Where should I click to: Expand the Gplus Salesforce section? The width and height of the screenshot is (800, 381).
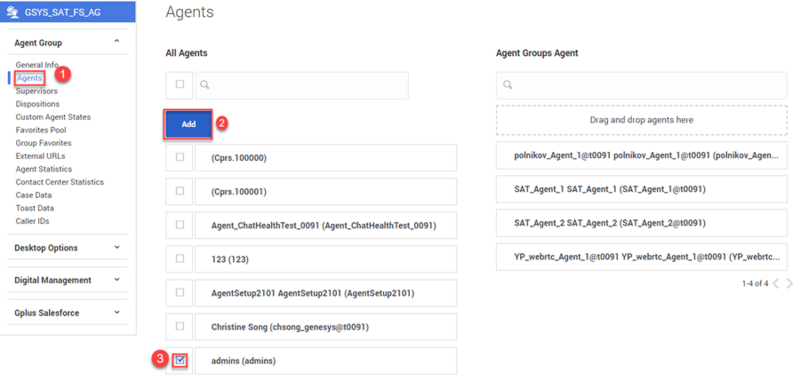tap(117, 312)
